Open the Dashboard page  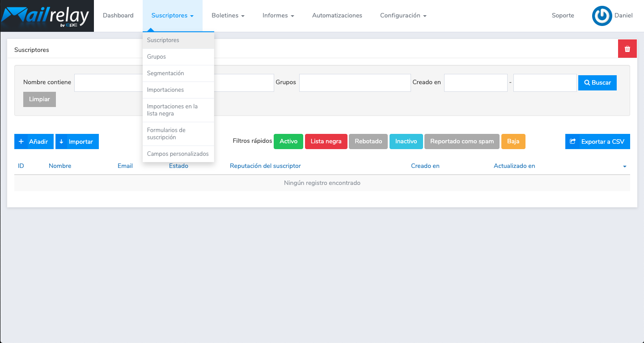point(118,15)
